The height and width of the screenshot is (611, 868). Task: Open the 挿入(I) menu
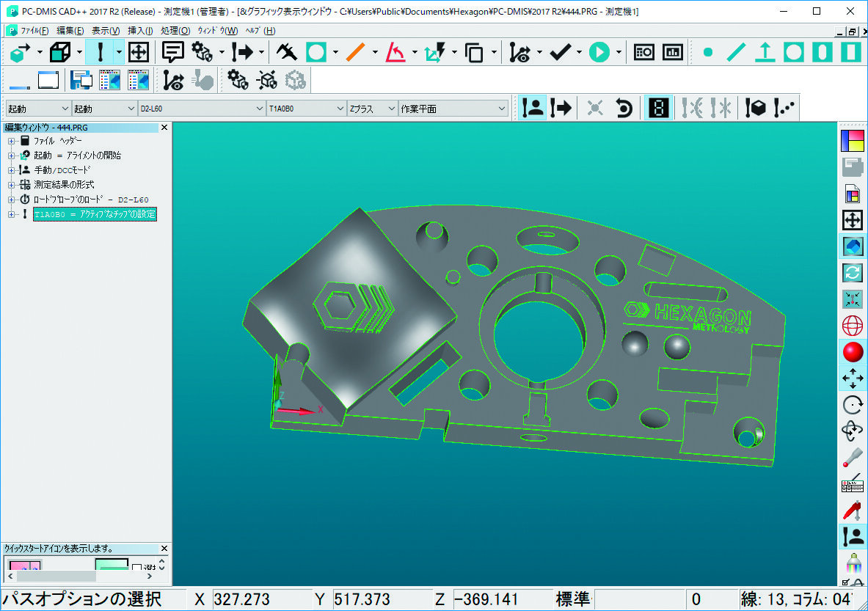140,30
